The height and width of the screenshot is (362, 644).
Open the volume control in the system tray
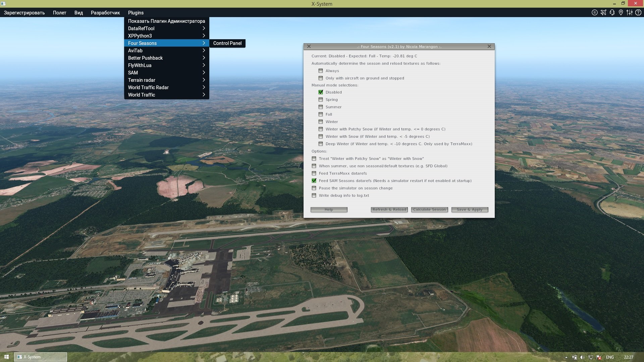(x=582, y=357)
